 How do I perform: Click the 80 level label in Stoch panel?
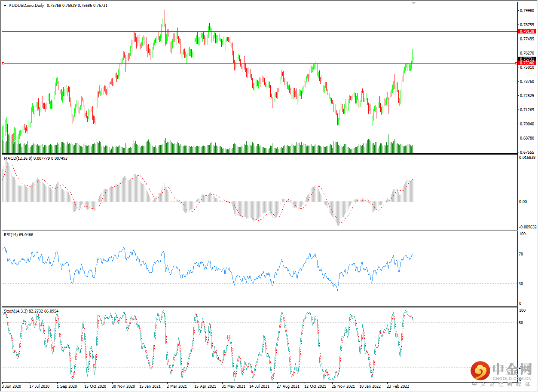pos(522,322)
